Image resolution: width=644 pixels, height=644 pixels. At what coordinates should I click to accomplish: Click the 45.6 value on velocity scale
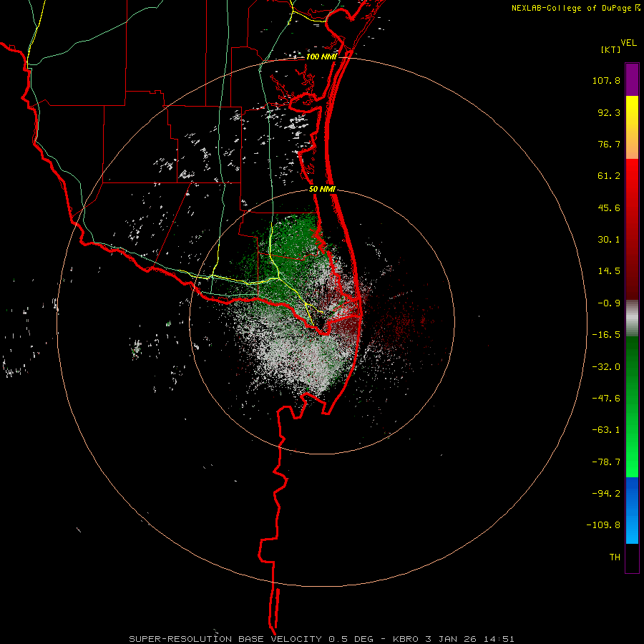point(609,208)
